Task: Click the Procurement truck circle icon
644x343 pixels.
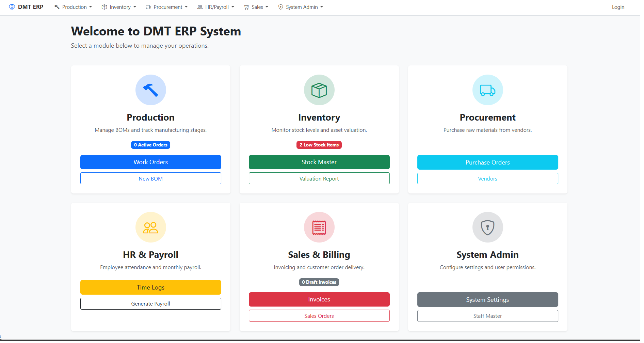Action: (x=487, y=90)
